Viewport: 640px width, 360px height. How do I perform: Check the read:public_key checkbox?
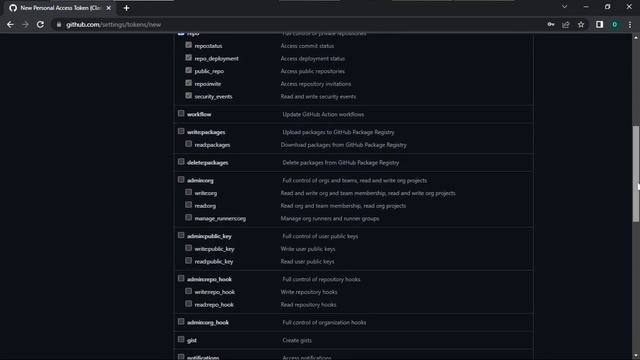click(189, 260)
